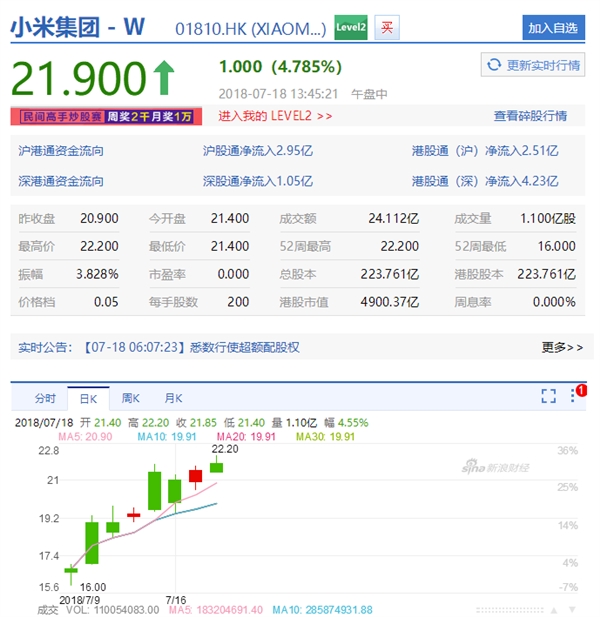Screen dimensions: 600x617
Task: Switch to 月K chart tab
Action: click(x=173, y=398)
